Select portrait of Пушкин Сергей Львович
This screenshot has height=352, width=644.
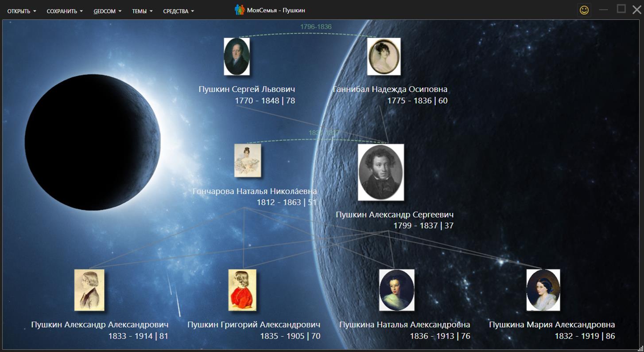237,56
